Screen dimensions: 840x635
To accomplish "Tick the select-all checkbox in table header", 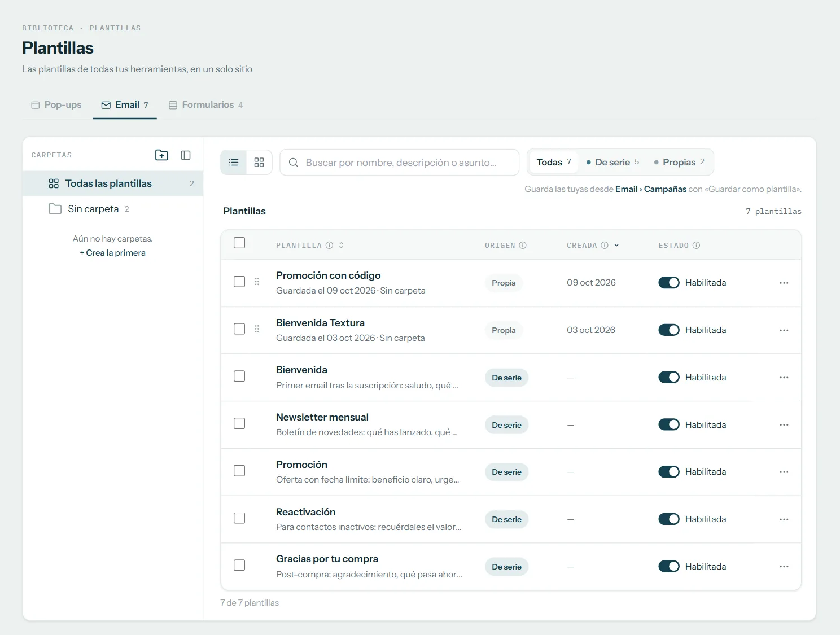I will (x=239, y=243).
